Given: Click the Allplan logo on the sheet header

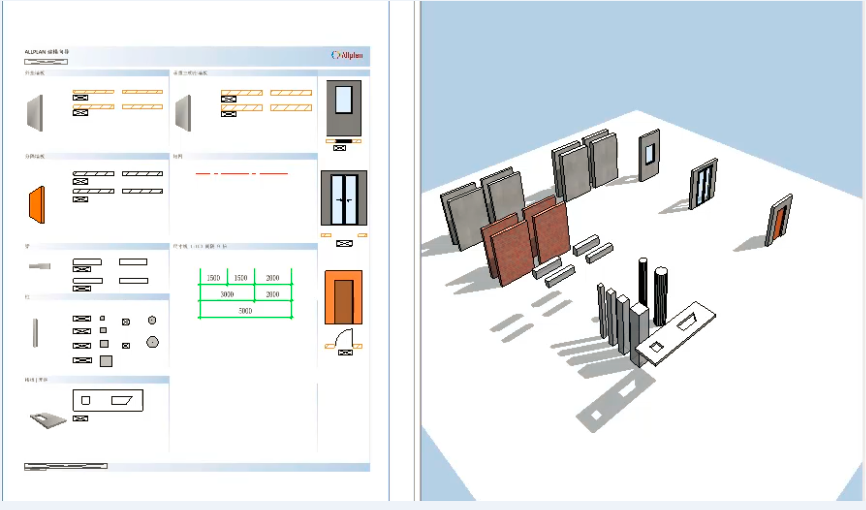Looking at the screenshot, I should [x=349, y=56].
